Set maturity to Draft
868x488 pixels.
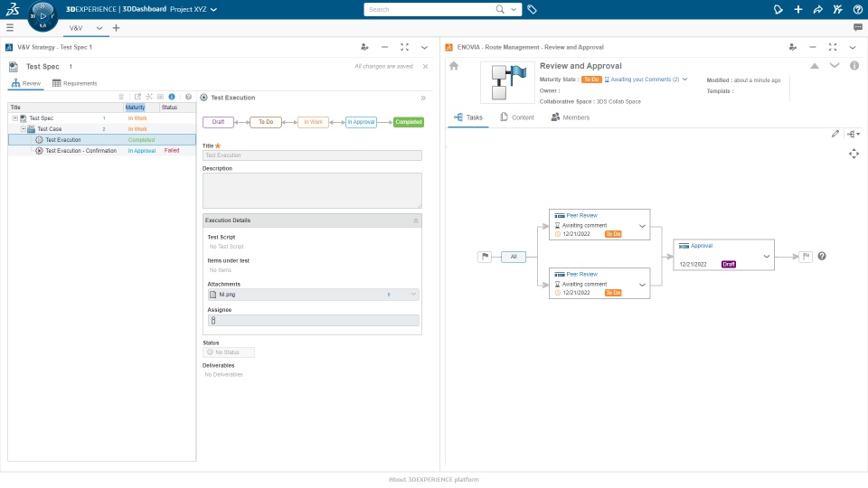coord(218,122)
